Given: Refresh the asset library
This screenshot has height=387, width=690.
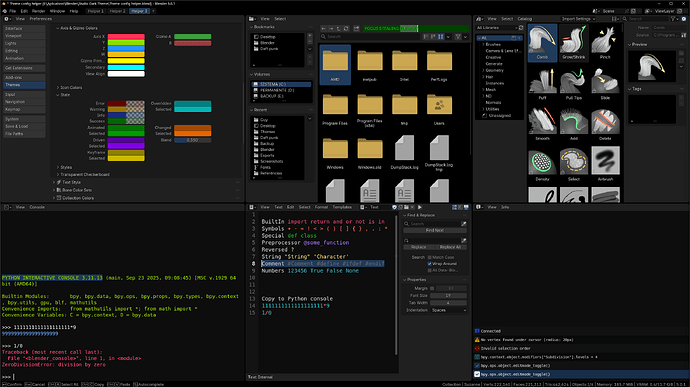Looking at the screenshot, I should (521, 28).
